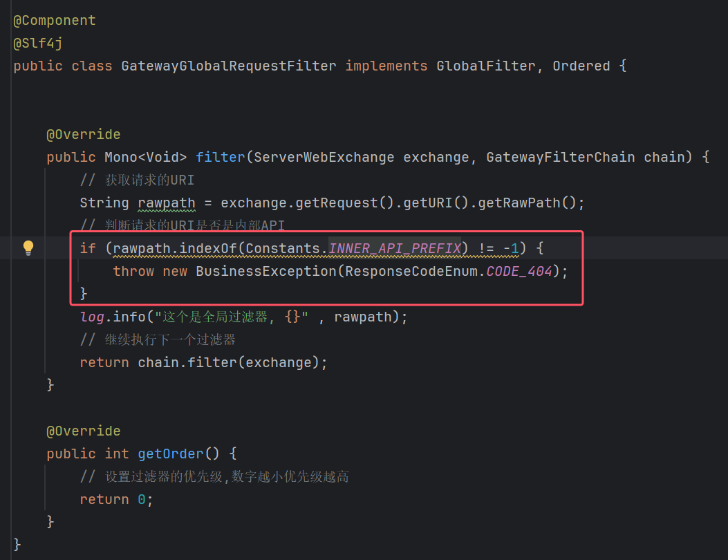The height and width of the screenshot is (560, 728).
Task: Click the comment 继续执行下一个过滤器
Action: [158, 340]
